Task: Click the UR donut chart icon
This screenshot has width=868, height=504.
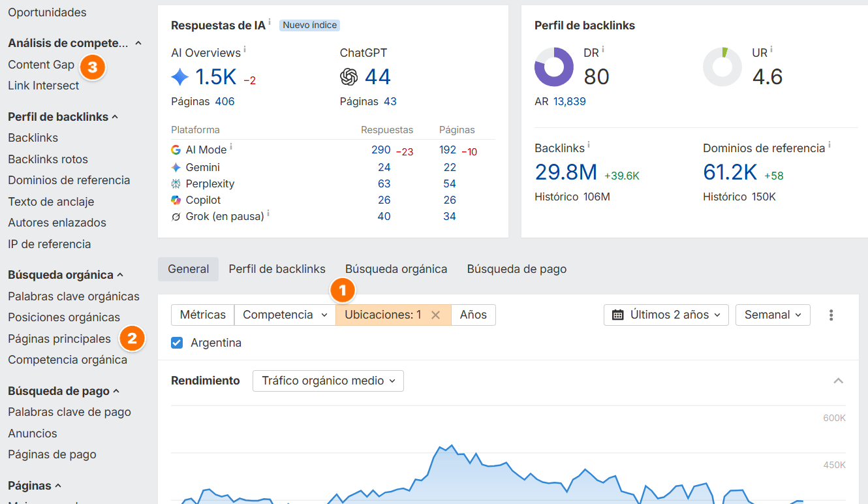Action: click(x=722, y=67)
